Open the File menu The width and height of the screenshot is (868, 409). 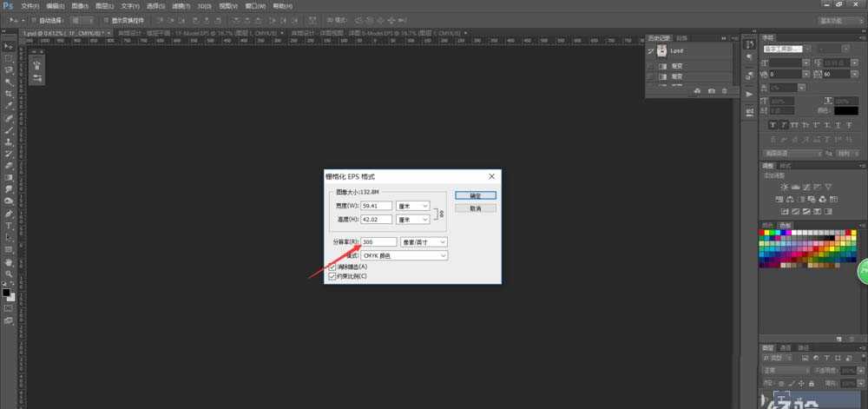[29, 5]
